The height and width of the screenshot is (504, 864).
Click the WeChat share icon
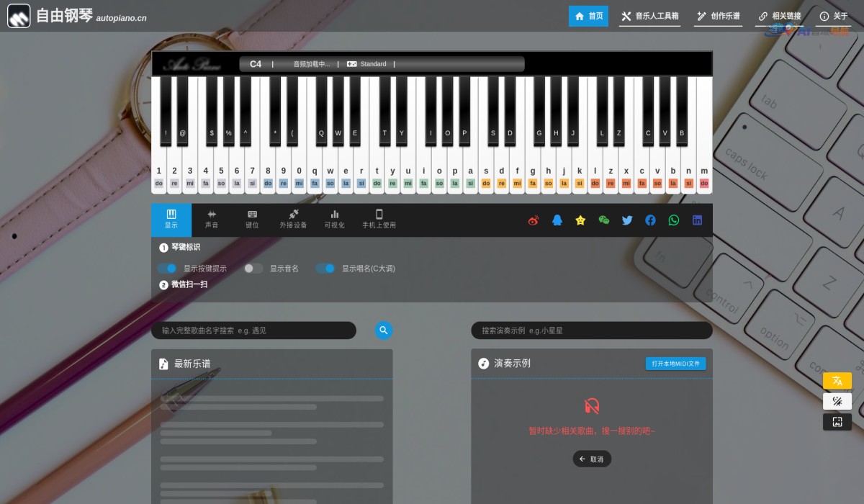(603, 220)
